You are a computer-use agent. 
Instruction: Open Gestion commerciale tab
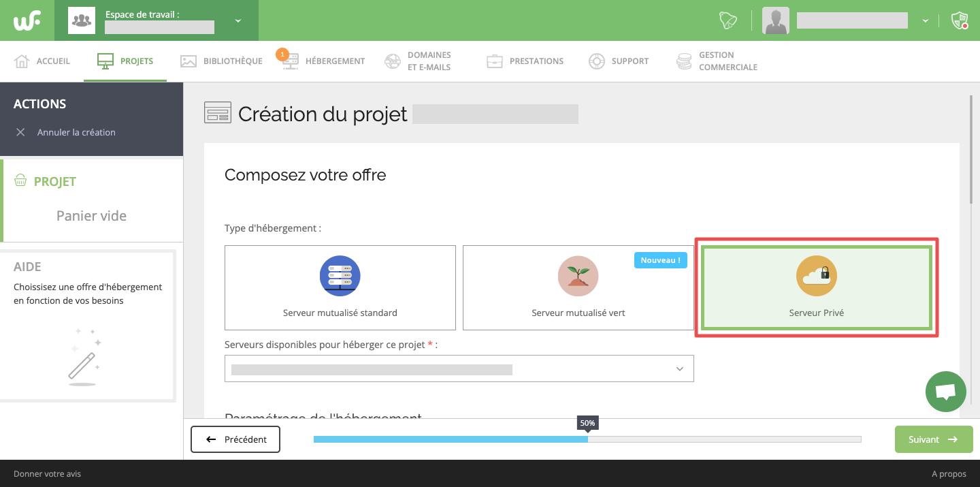point(717,61)
